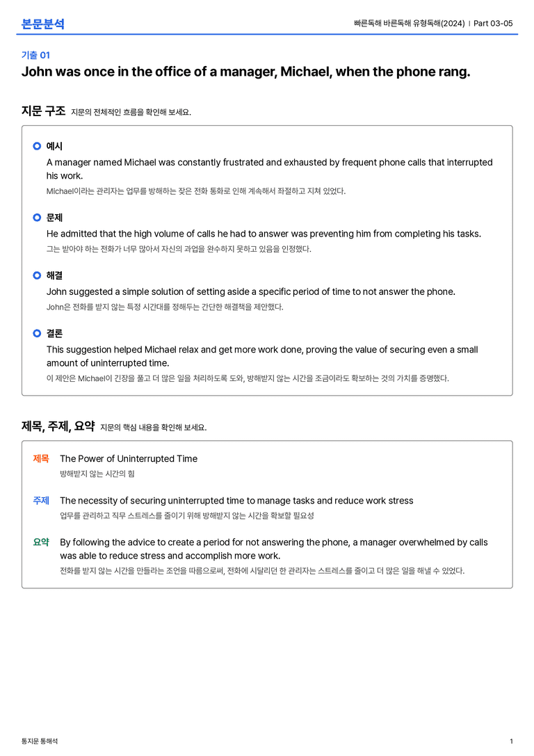
Task: Click the sentence starting 'He admitted that'
Action: [264, 234]
